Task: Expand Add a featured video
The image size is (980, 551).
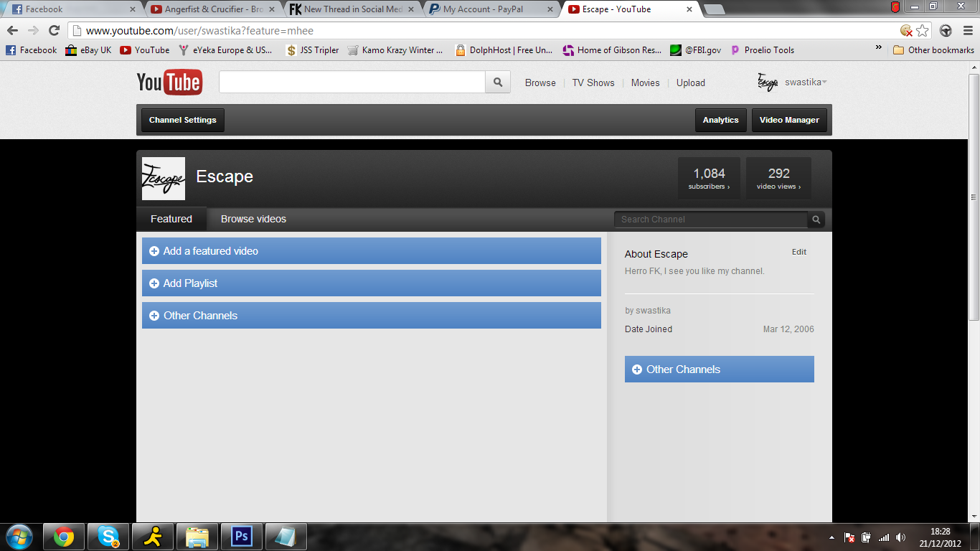Action: click(x=372, y=251)
